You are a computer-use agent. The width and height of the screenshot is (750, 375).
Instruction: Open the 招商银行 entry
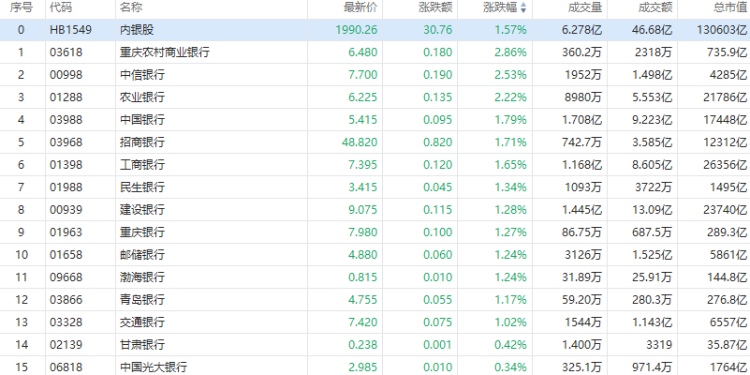(x=142, y=142)
